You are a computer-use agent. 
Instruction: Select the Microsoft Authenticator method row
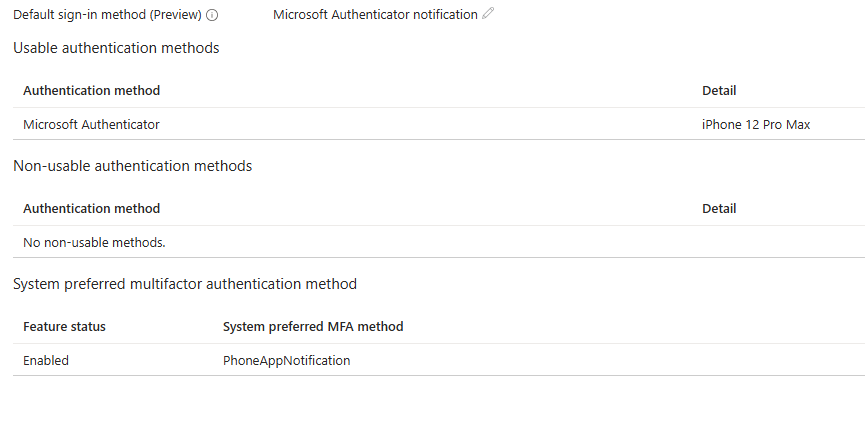tap(439, 124)
